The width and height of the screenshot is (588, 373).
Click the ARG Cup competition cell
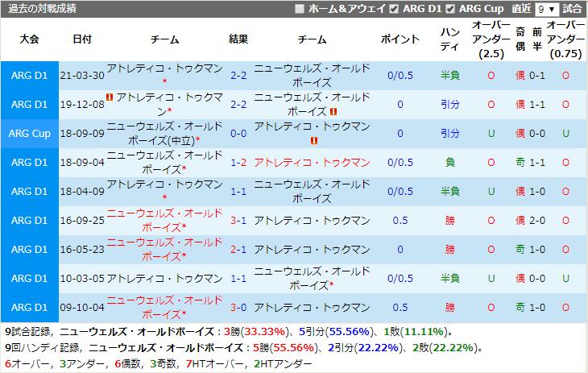[x=30, y=134]
